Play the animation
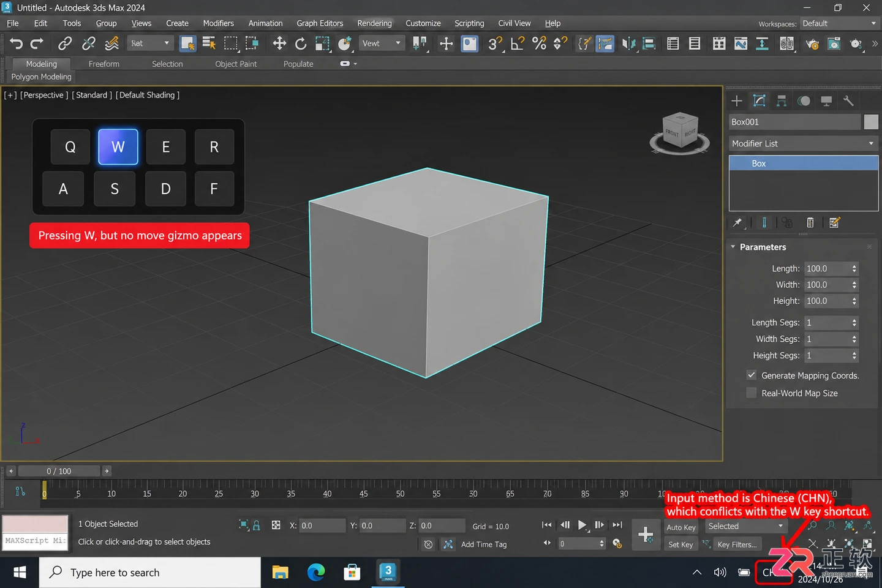 [582, 525]
